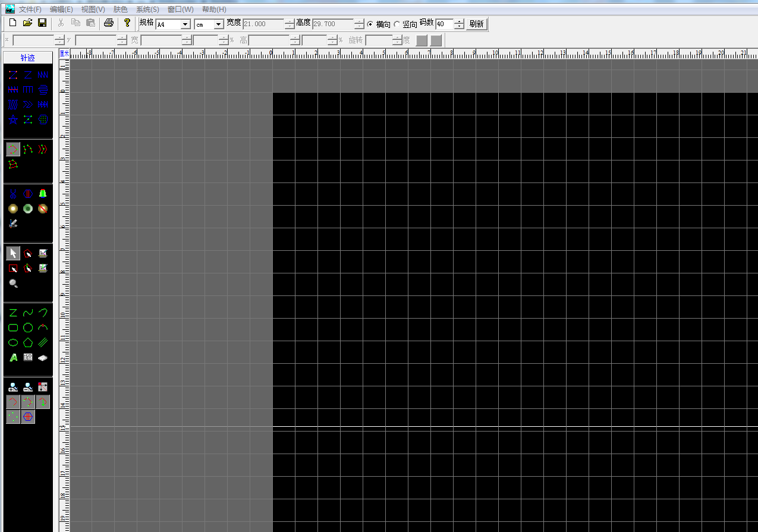
Task: Open a file using the folder icon
Action: click(27, 23)
